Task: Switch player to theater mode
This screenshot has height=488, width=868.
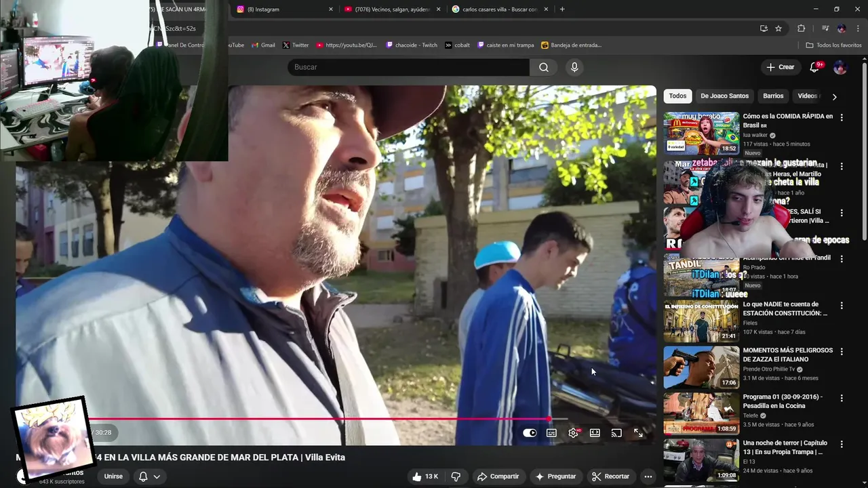Action: (x=595, y=432)
